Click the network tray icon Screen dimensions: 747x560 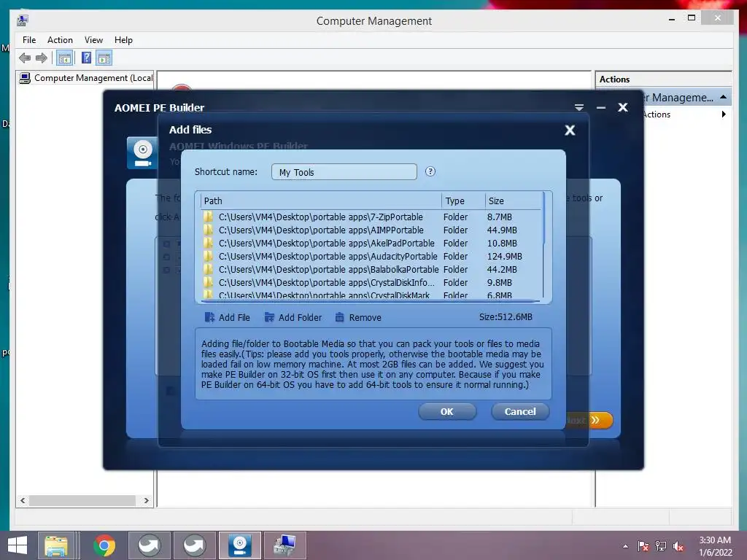[x=661, y=546]
